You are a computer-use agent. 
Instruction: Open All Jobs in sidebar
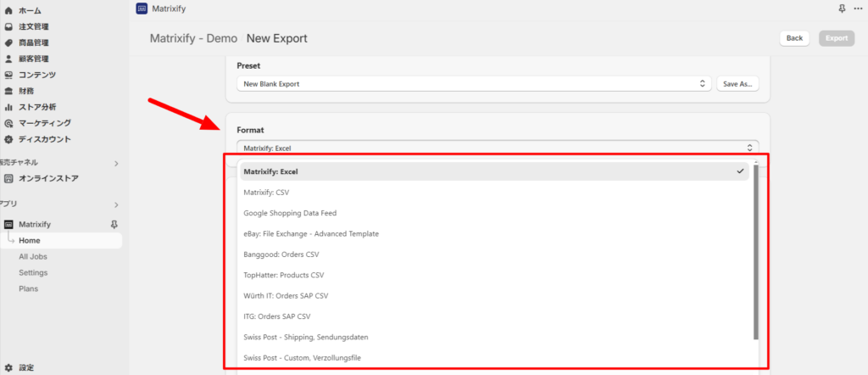click(33, 256)
